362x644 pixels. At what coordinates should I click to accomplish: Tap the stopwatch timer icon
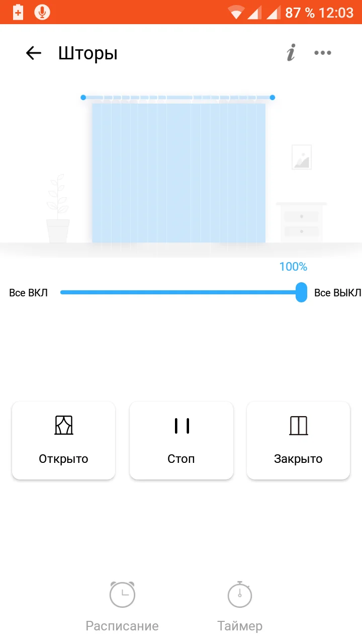click(240, 594)
